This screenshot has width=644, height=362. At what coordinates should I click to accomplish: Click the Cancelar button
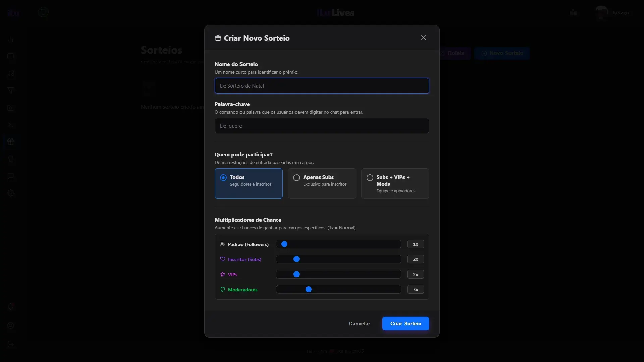point(359,323)
